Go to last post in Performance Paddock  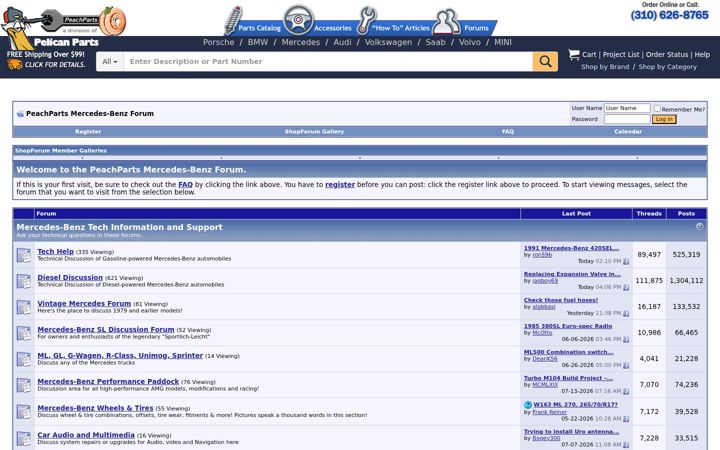click(626, 392)
